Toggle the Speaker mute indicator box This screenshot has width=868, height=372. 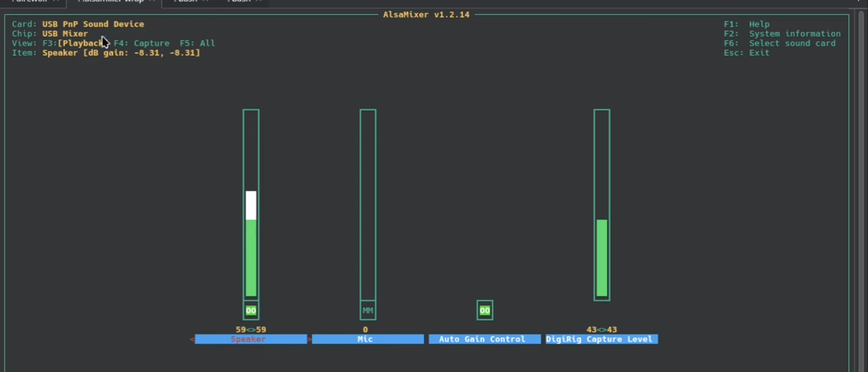click(251, 310)
